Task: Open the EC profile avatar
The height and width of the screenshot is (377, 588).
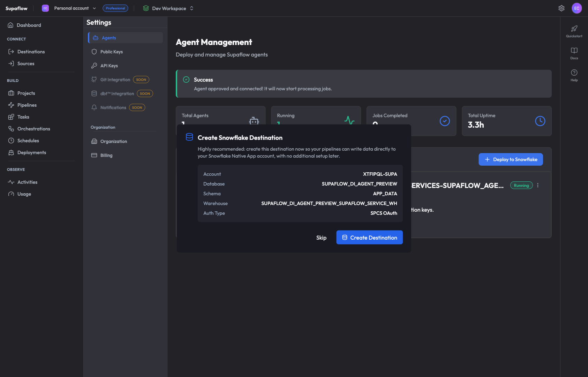Action: tap(577, 8)
